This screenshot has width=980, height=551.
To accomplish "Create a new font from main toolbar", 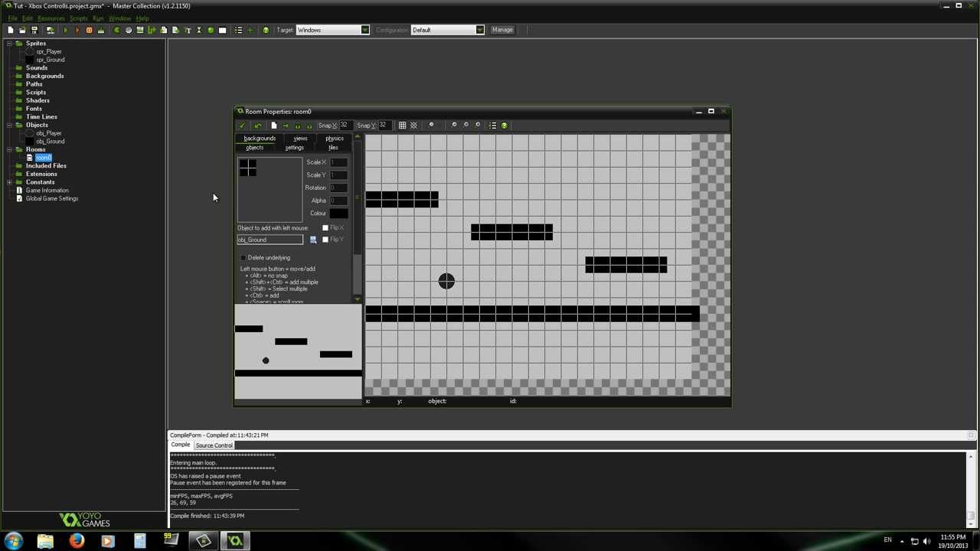I will tap(188, 30).
